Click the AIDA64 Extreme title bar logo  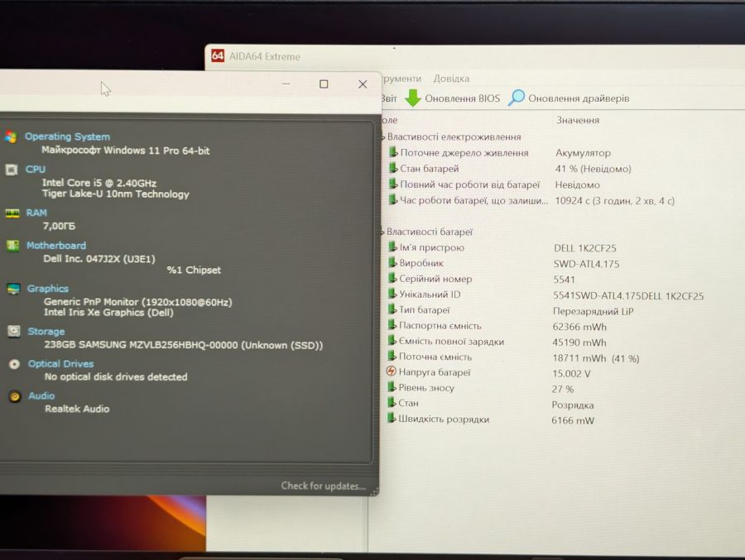(218, 56)
